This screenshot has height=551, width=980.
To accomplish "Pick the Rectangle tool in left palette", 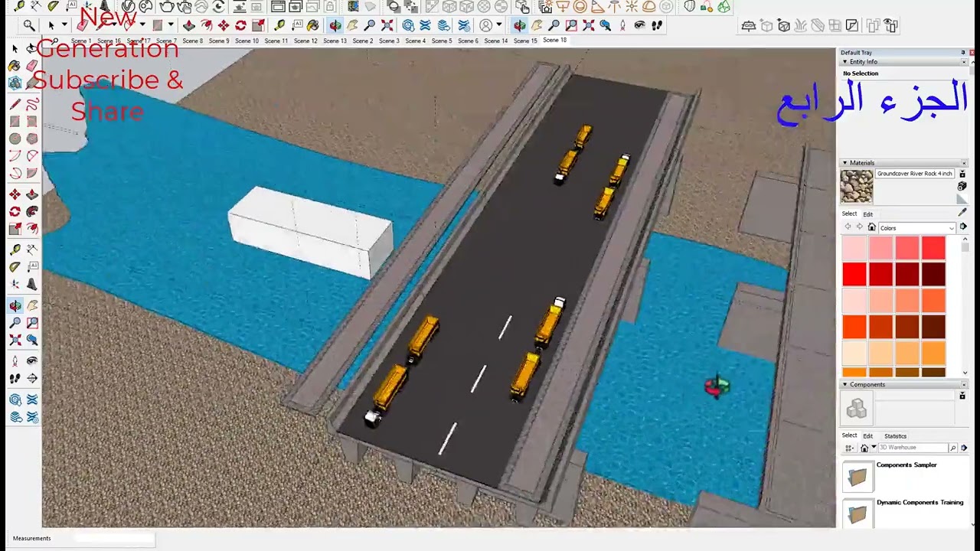I will [15, 122].
